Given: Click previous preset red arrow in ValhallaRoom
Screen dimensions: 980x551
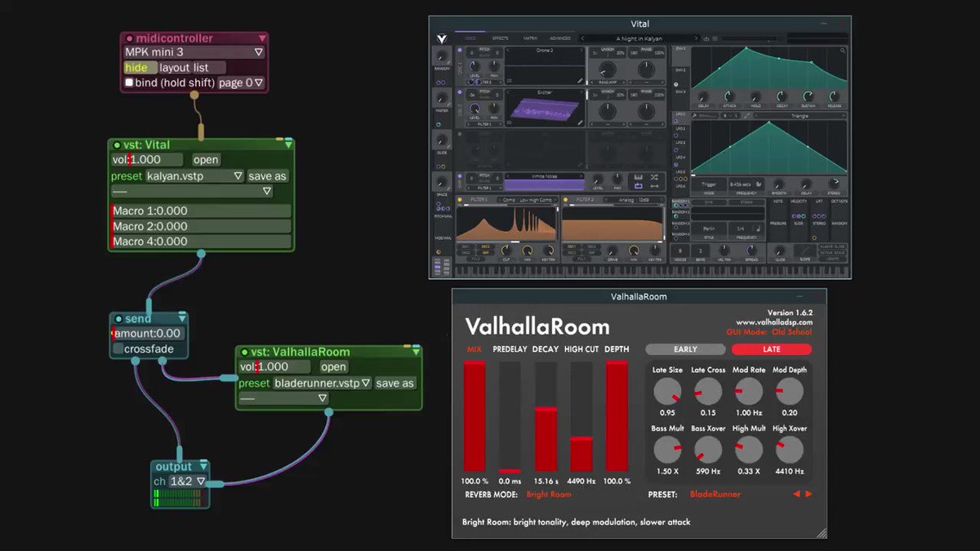Looking at the screenshot, I should [x=796, y=494].
